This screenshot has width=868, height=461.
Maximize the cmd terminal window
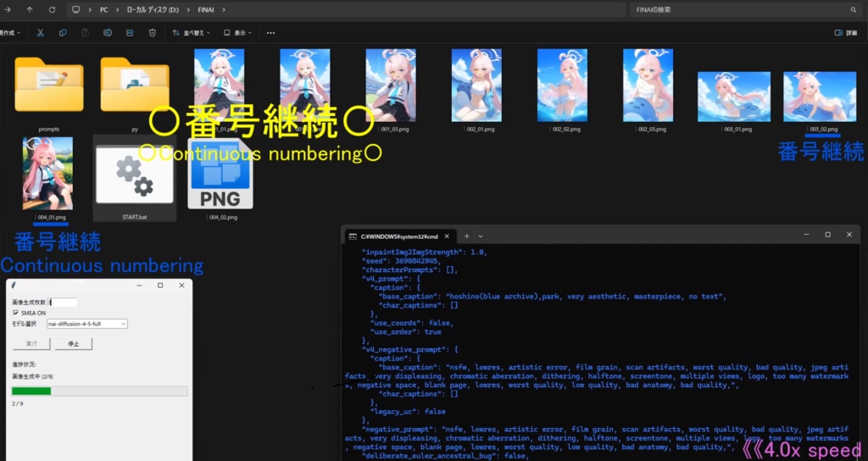(x=827, y=235)
